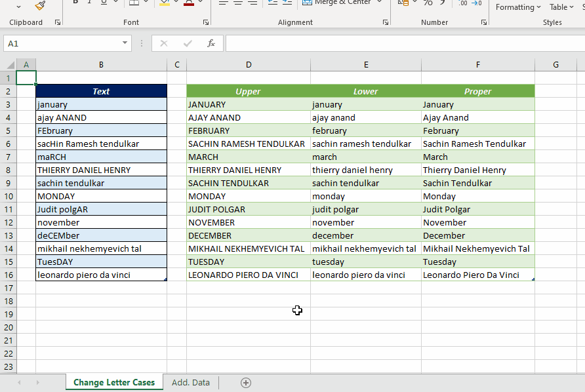Image resolution: width=585 pixels, height=392 pixels.
Task: Select cell 'deCEMber'
Action: (x=101, y=236)
